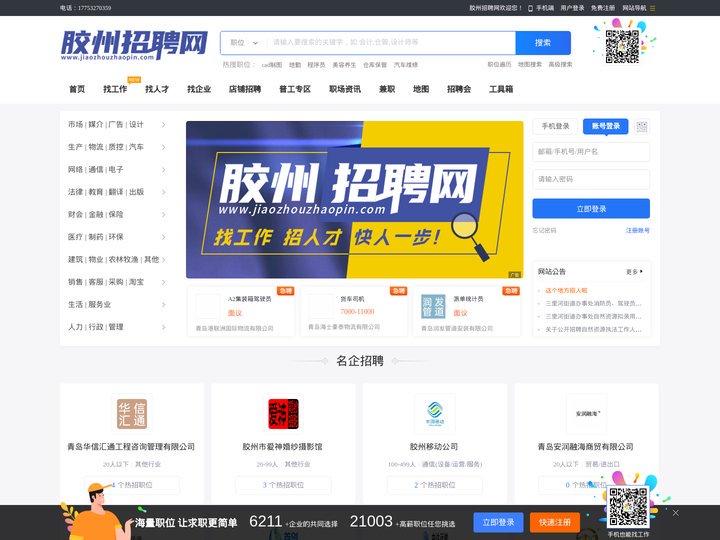720x540 pixels.
Task: Open 青岛华信汇通工程咨询管理有限公司 company name
Action: pos(131,446)
